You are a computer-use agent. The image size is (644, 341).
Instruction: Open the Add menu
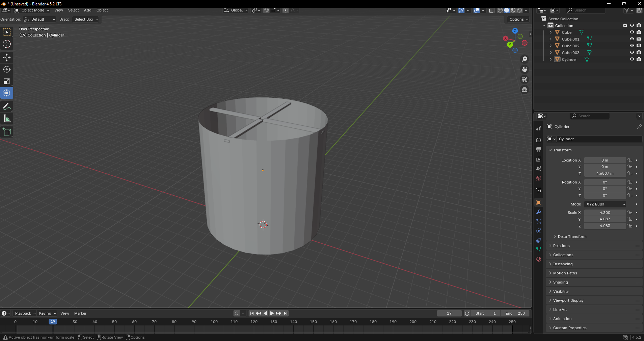(88, 10)
